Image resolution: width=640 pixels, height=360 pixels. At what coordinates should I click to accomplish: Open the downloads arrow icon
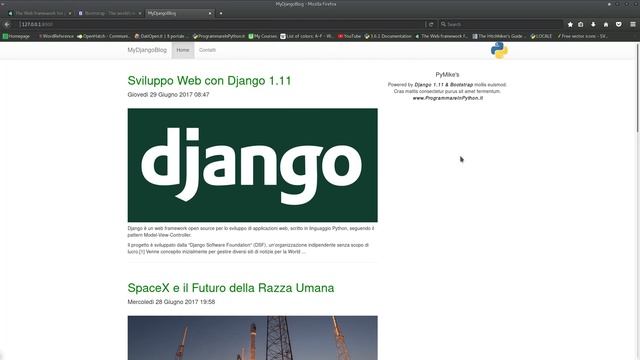click(593, 24)
